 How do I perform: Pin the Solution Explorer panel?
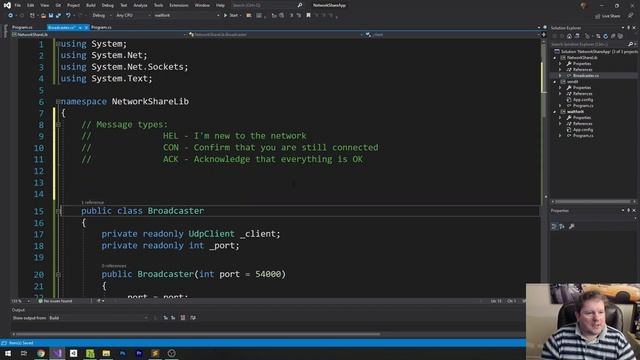pos(629,28)
